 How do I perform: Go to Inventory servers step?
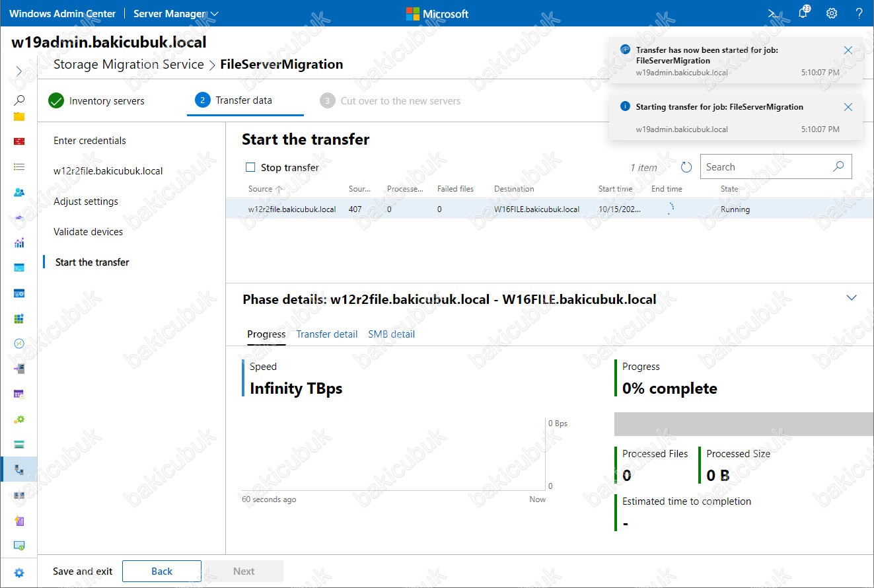pos(96,101)
